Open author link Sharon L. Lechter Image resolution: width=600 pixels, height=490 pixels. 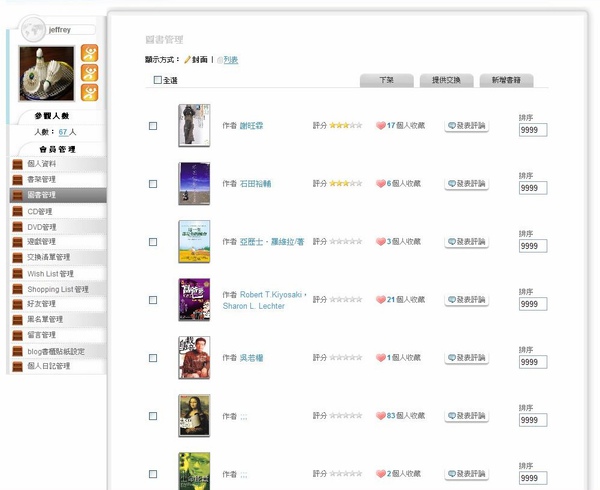point(254,306)
